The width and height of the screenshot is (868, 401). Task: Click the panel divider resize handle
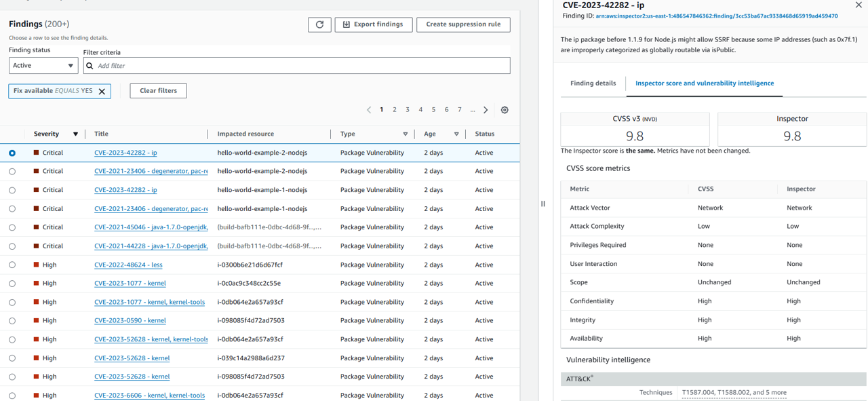pos(543,204)
